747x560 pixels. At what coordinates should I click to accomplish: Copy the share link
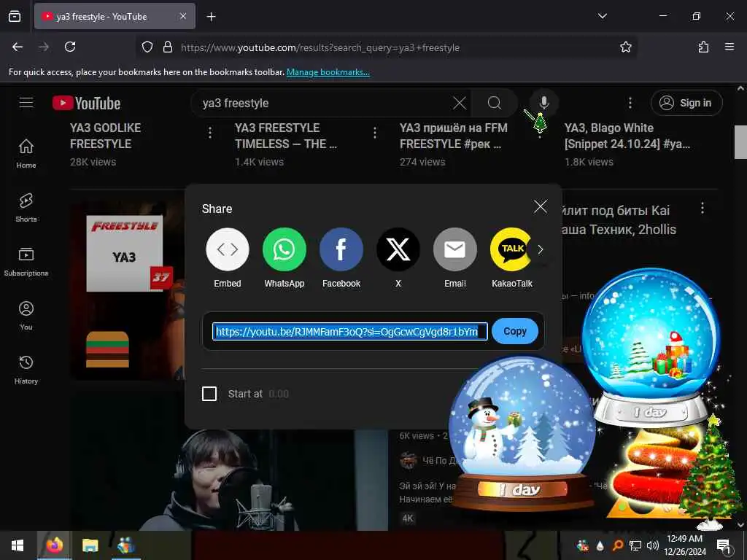coord(514,331)
